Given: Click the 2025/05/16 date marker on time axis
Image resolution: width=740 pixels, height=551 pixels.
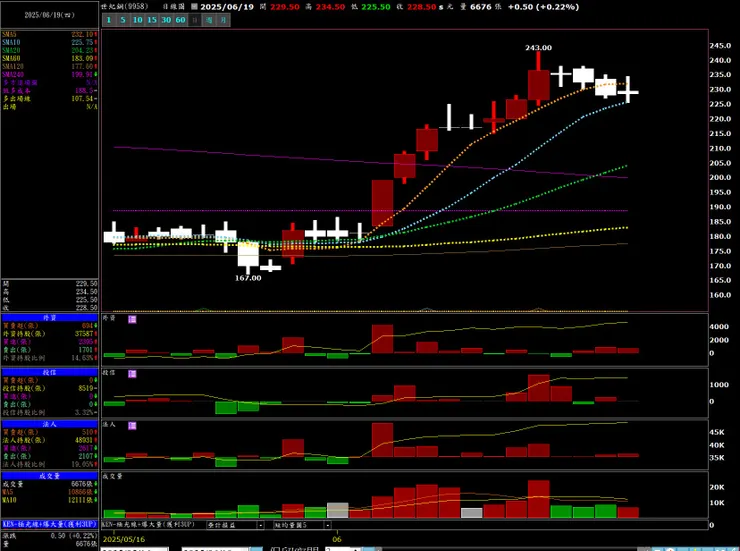Looking at the screenshot, I should pyautogui.click(x=124, y=539).
